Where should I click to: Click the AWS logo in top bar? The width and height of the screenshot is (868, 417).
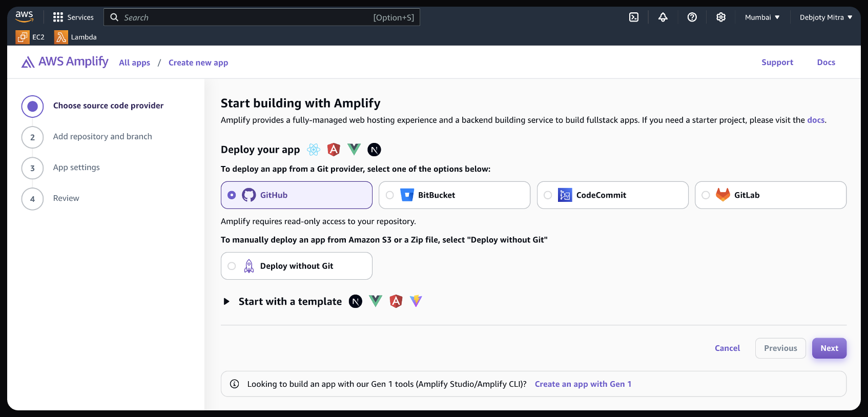[24, 17]
